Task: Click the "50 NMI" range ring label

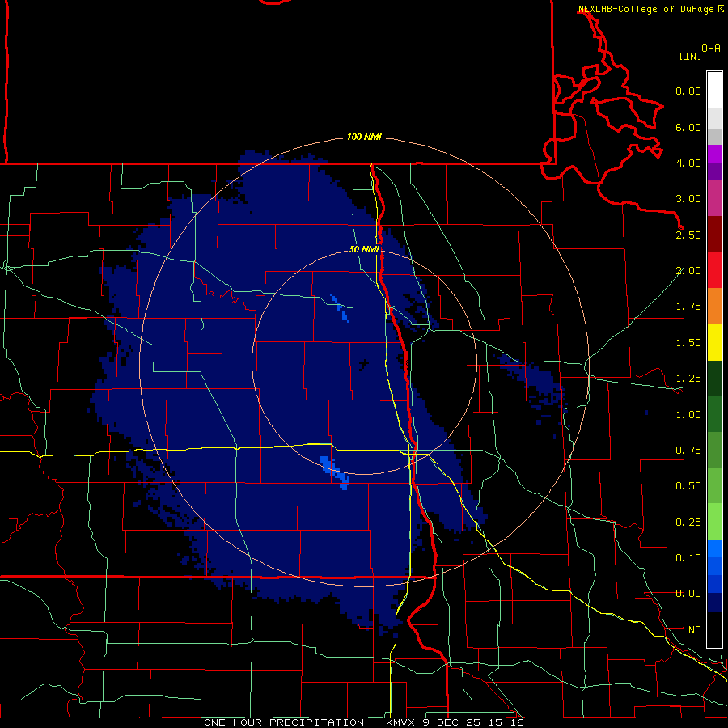Action: pyautogui.click(x=364, y=249)
